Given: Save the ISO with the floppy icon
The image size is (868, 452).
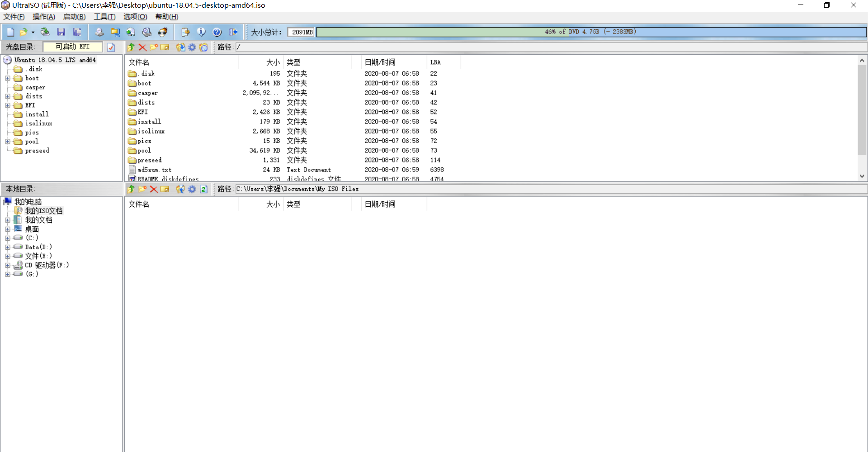Looking at the screenshot, I should pos(61,32).
